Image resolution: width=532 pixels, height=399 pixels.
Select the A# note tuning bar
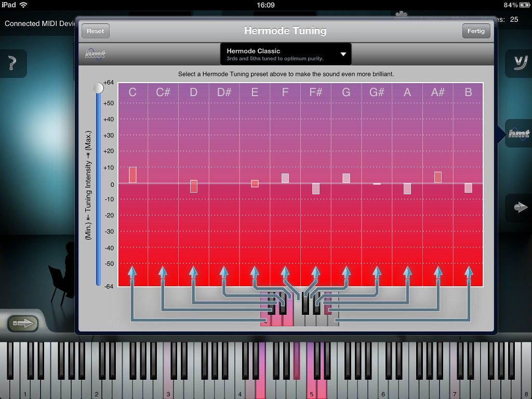(x=438, y=177)
